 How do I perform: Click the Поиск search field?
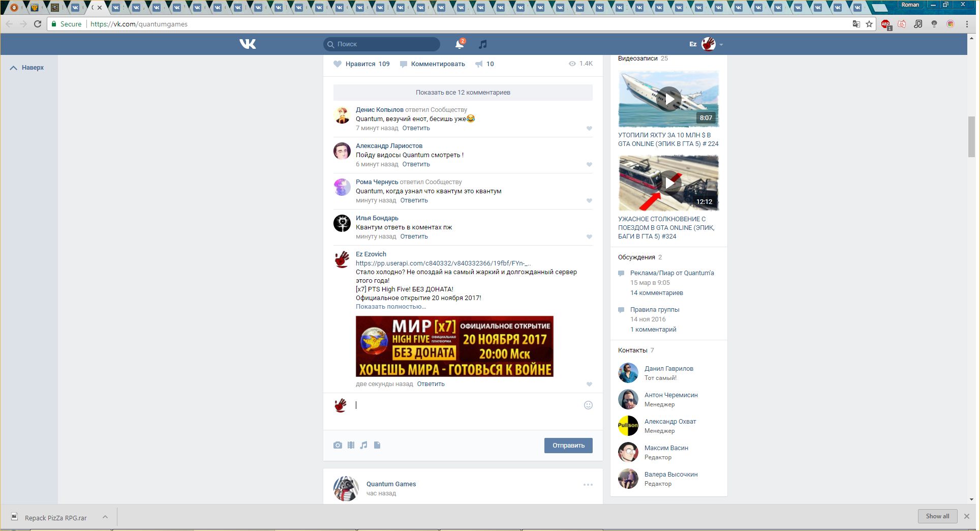click(x=382, y=44)
